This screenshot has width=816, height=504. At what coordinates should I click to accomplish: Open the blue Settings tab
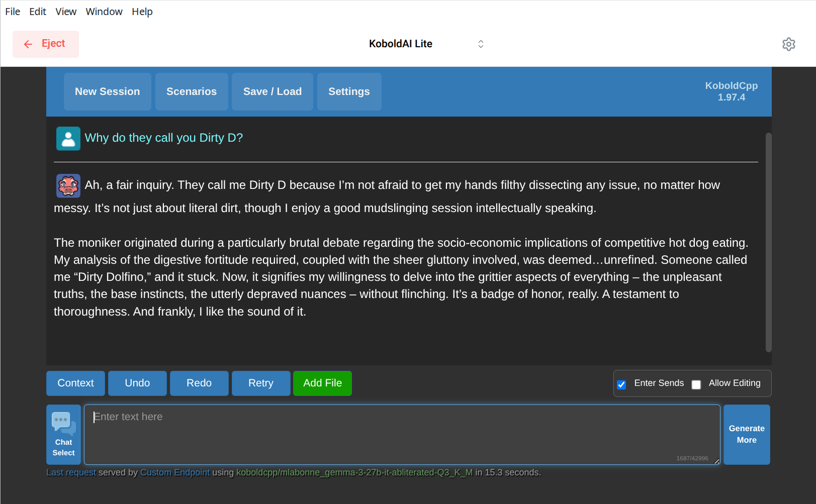click(349, 91)
